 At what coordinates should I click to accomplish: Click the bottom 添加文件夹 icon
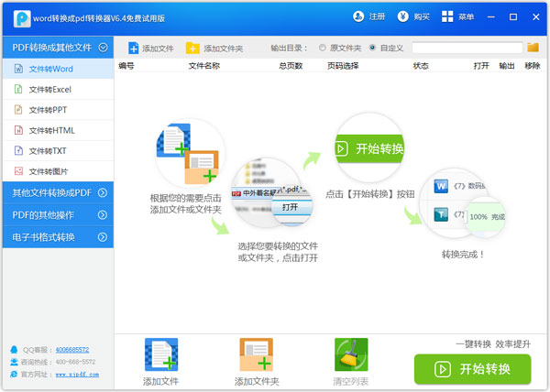[256, 354]
